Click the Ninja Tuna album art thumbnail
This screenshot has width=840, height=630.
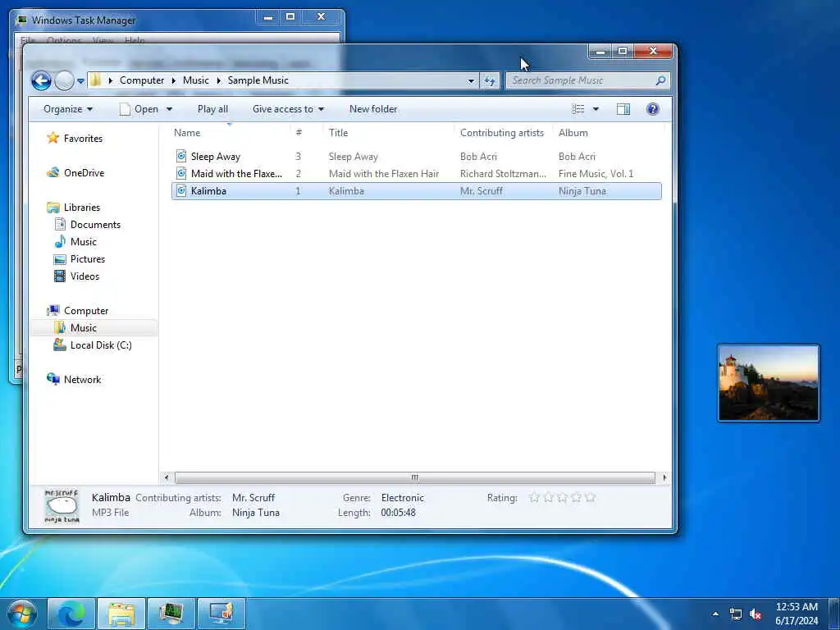62,505
